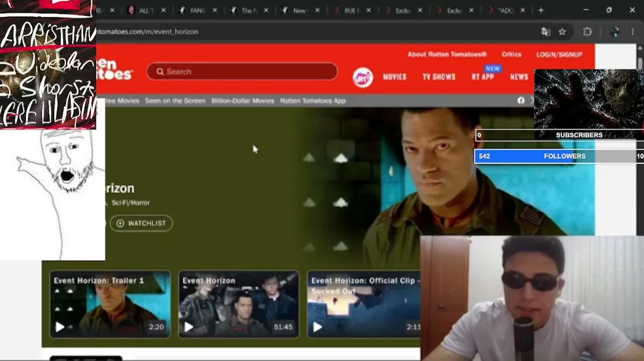Open the Official Clip - Sucked Out thumbnail
Screen dimensions: 644x361
pyautogui.click(x=364, y=304)
